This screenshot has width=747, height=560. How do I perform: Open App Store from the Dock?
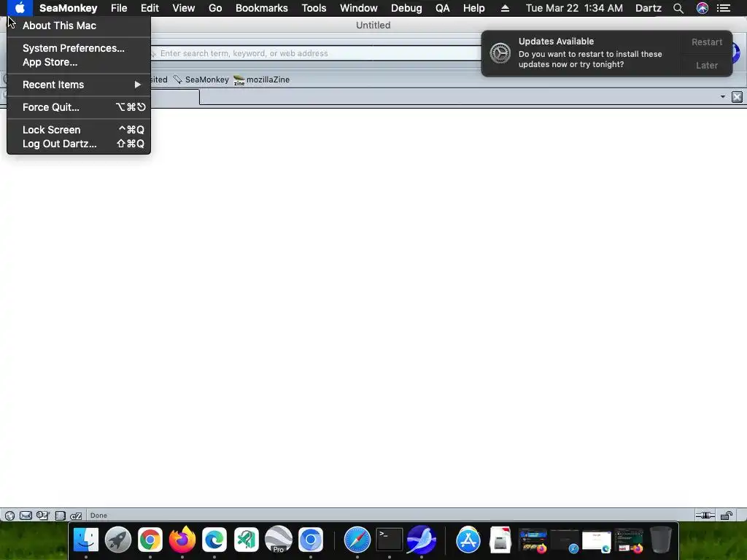(468, 540)
